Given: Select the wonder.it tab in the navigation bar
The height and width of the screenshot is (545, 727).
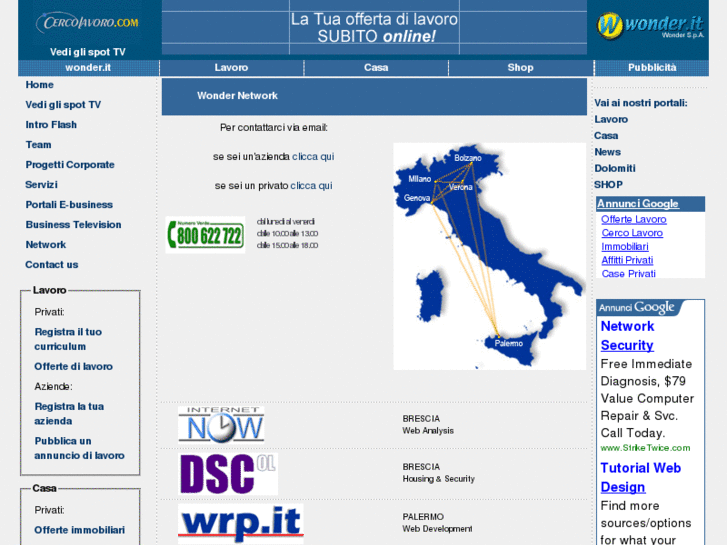Looking at the screenshot, I should [88, 68].
